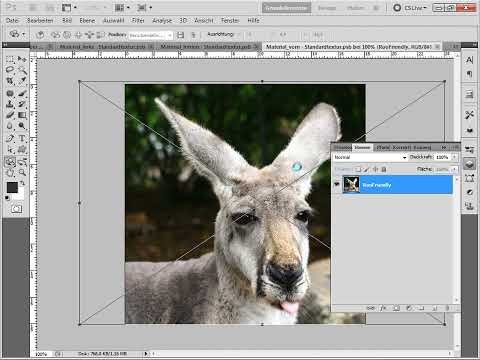Collapse the layers panel with double arrows
Screen dimensions: 480x360
tap(444, 147)
